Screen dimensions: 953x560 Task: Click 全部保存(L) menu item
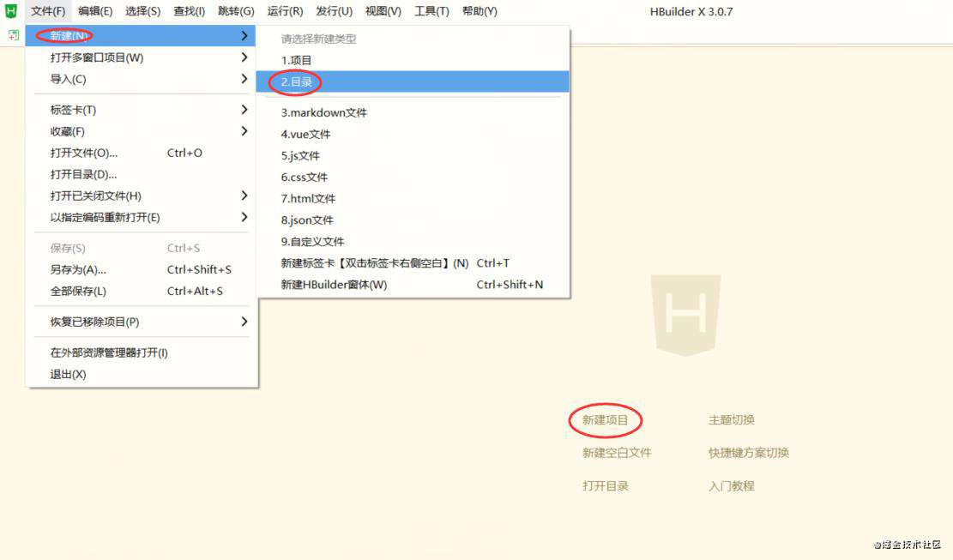tap(141, 291)
